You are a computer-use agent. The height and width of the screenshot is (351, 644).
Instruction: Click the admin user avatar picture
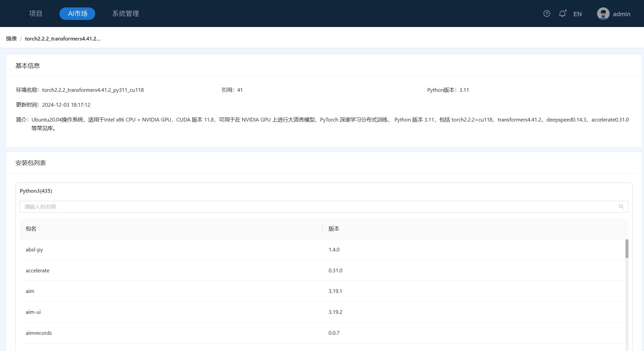tap(603, 14)
